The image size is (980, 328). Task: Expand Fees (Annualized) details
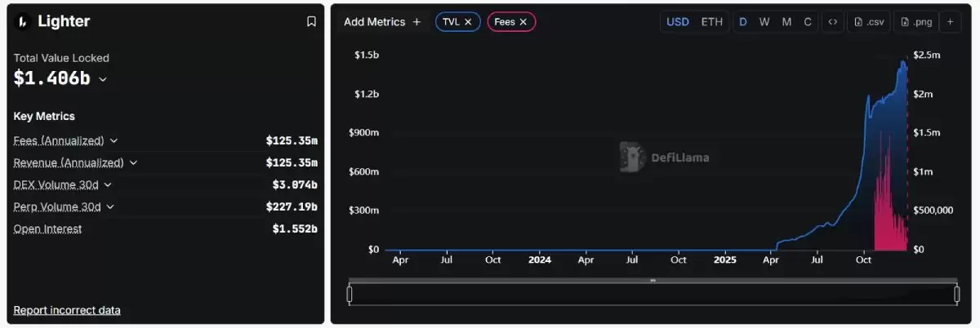pos(114,140)
